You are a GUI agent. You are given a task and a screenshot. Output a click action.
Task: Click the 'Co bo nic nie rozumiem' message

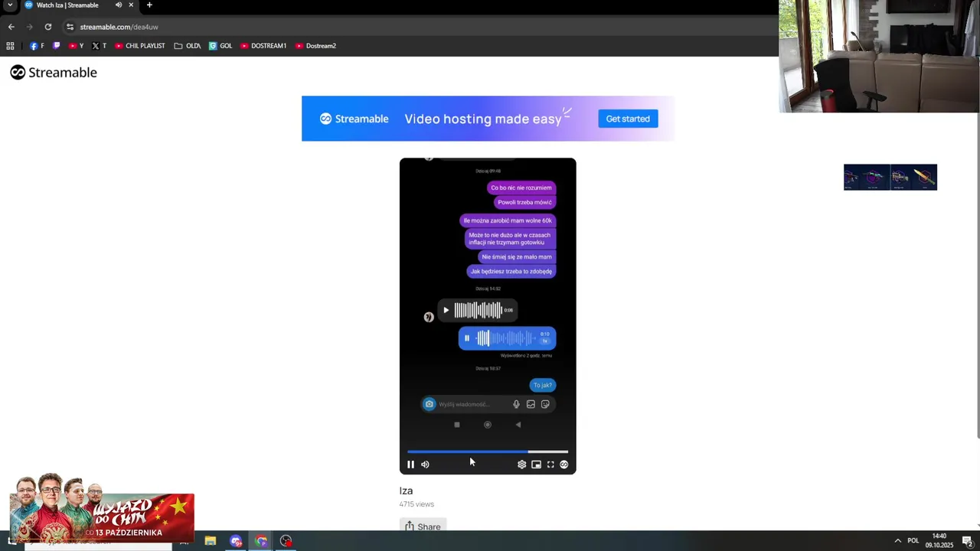tap(521, 187)
